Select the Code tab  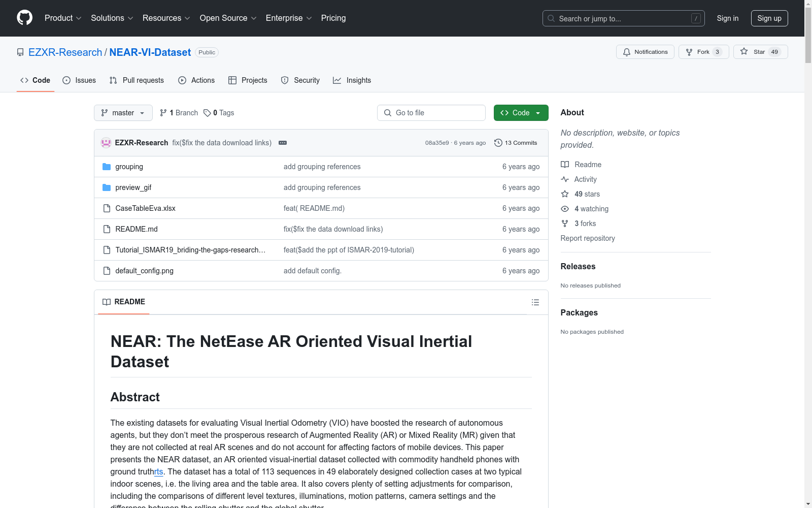pos(36,80)
